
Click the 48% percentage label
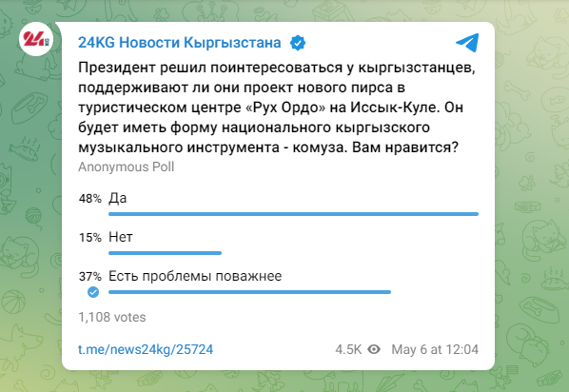point(90,199)
